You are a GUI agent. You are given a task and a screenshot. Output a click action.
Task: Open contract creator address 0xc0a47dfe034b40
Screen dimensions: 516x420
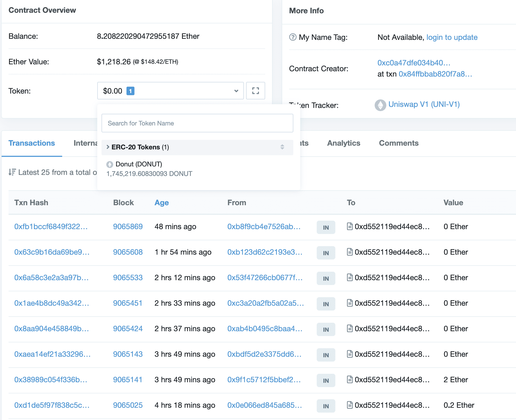click(x=414, y=63)
